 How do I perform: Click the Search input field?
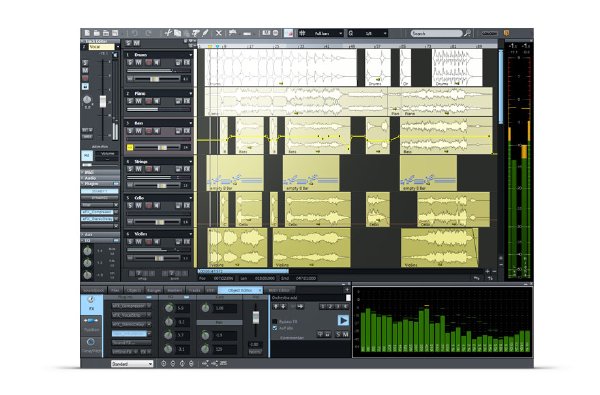(437, 33)
